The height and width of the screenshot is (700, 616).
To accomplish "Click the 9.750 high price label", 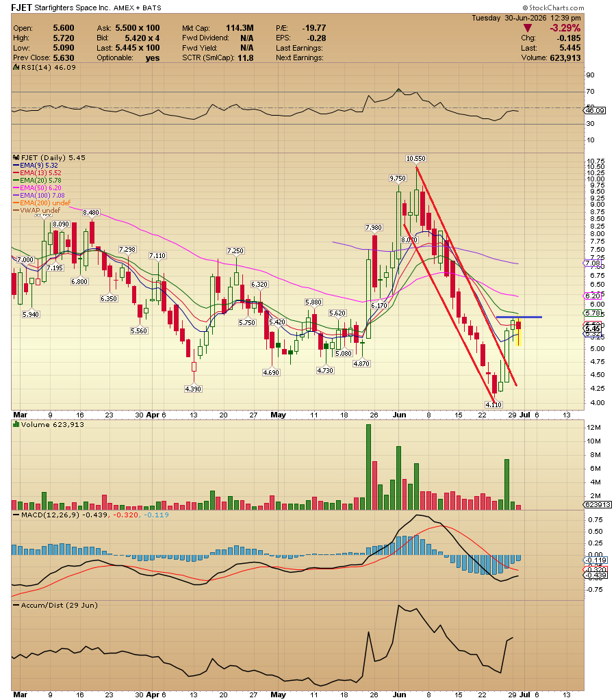I will 398,178.
